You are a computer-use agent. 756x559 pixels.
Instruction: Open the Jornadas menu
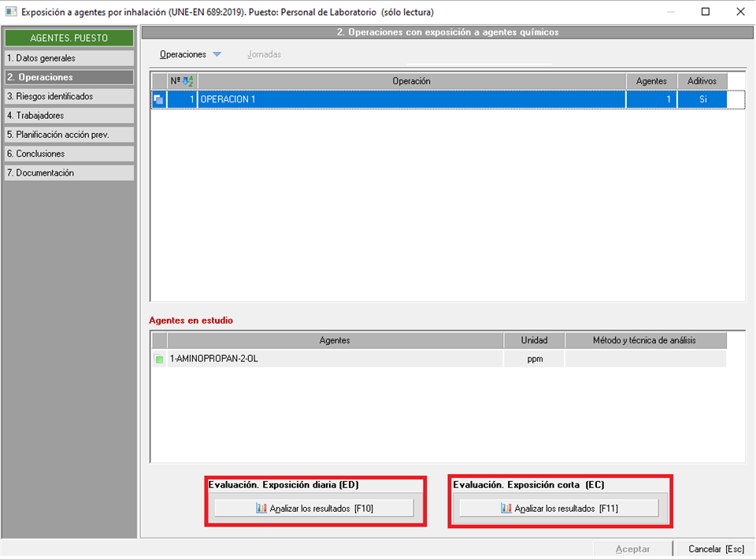[x=264, y=54]
